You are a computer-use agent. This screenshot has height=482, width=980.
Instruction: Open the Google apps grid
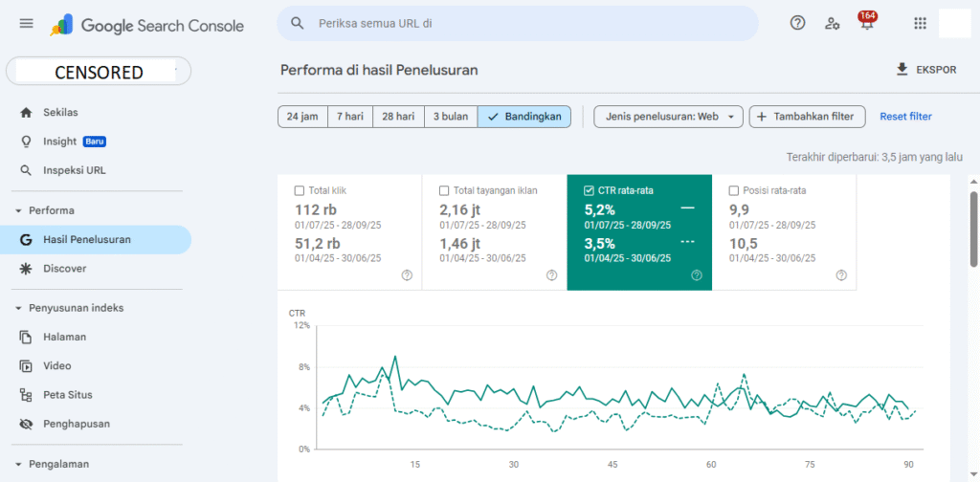pos(920,24)
